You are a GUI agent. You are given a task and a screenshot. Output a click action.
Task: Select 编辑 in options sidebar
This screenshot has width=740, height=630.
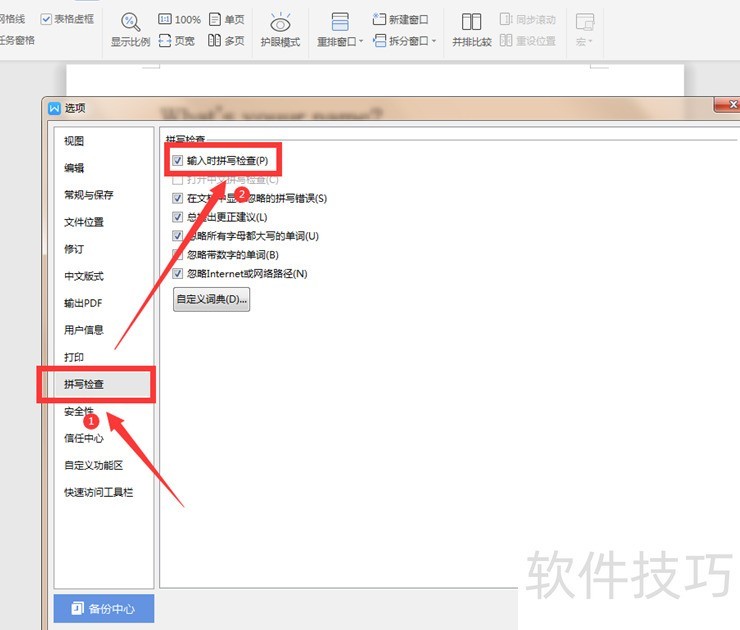74,168
